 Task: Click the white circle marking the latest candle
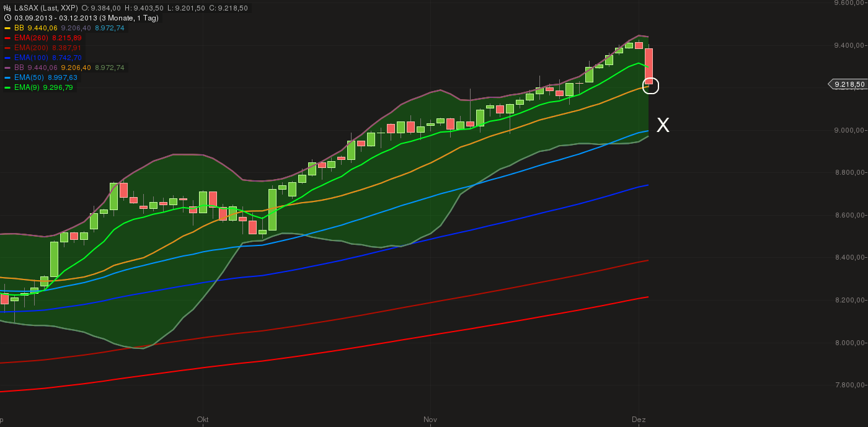(650, 86)
